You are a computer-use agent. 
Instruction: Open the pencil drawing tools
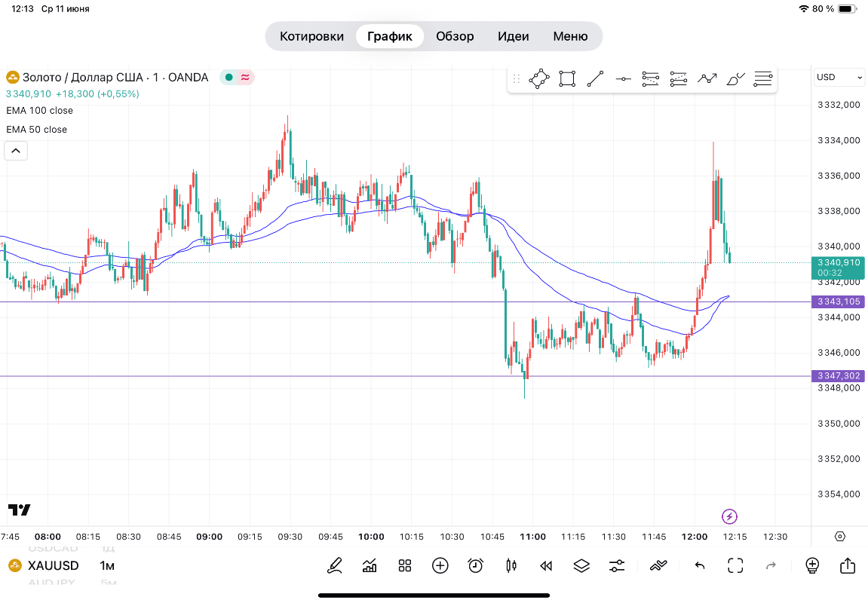334,565
